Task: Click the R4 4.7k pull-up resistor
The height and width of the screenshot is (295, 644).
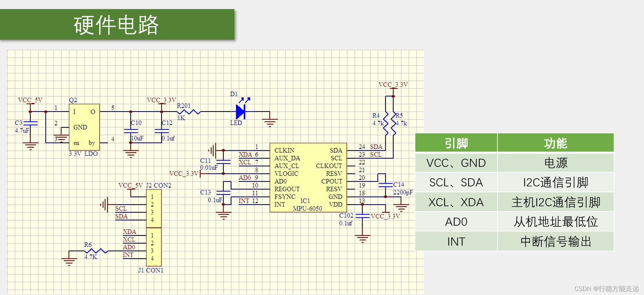Action: click(385, 123)
